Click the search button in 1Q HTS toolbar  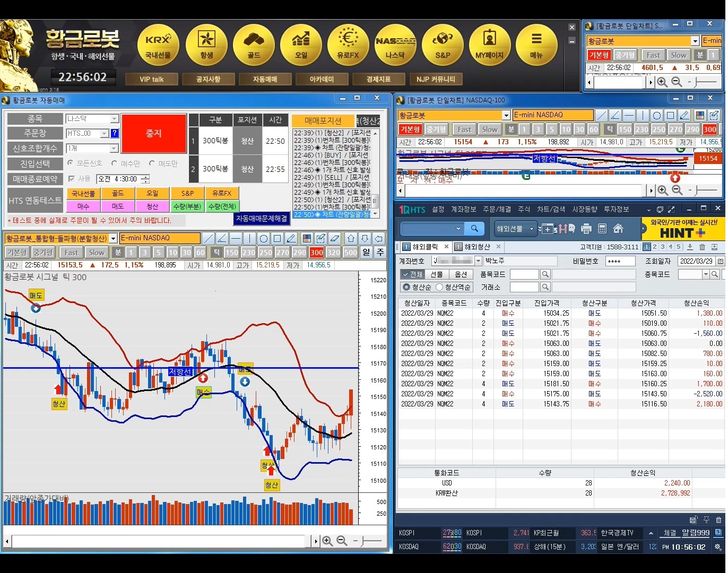click(474, 229)
